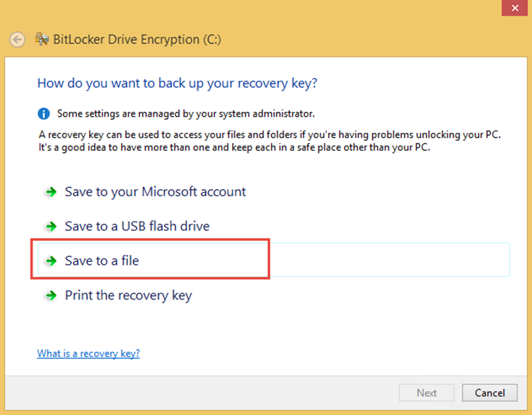Click green arrow beside Save to a file
Screen dimensions: 532x415
coord(51,261)
